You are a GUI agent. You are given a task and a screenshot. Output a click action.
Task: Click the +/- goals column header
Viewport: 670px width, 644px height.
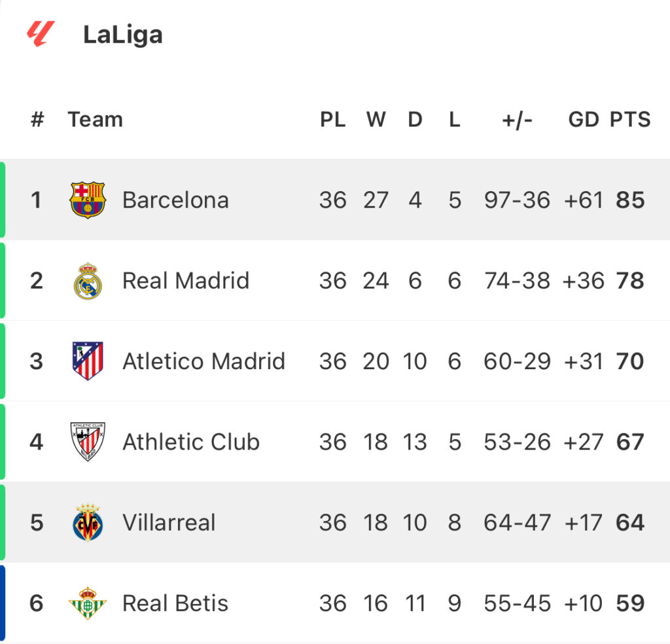tap(517, 120)
